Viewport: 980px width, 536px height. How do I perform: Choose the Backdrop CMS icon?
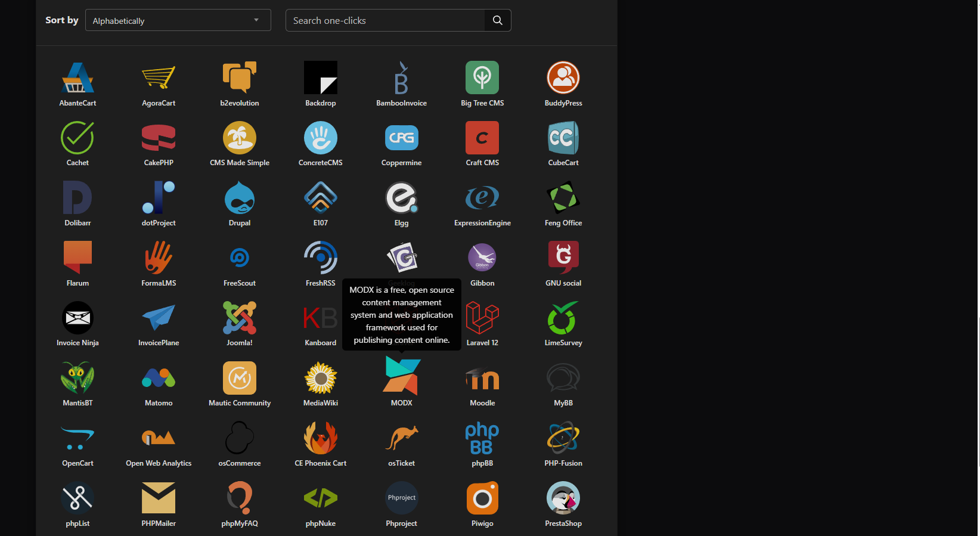pyautogui.click(x=321, y=78)
